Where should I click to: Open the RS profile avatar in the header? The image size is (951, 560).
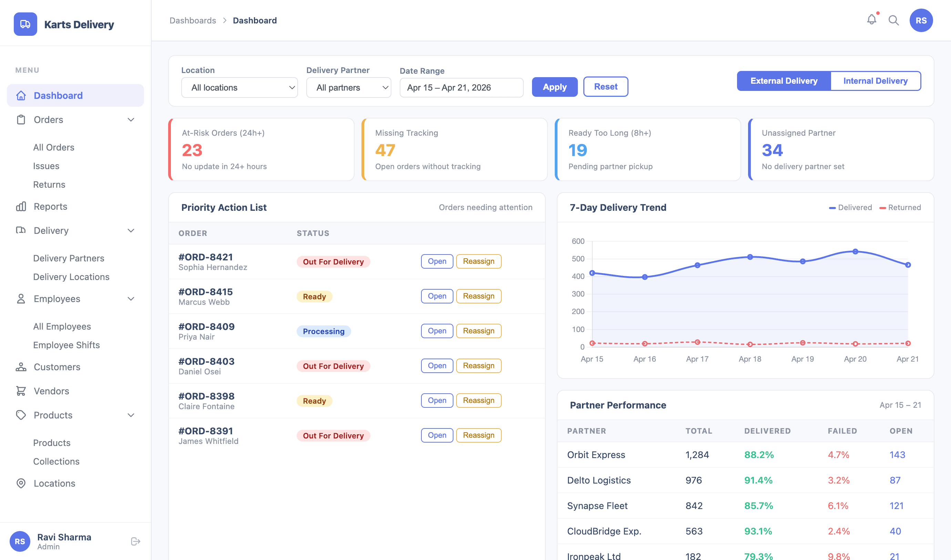[x=921, y=20]
